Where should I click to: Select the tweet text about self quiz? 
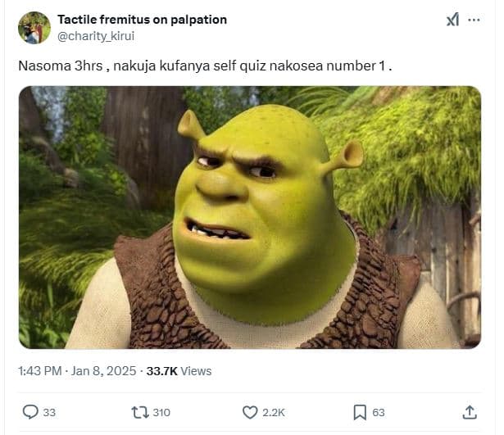[x=205, y=66]
